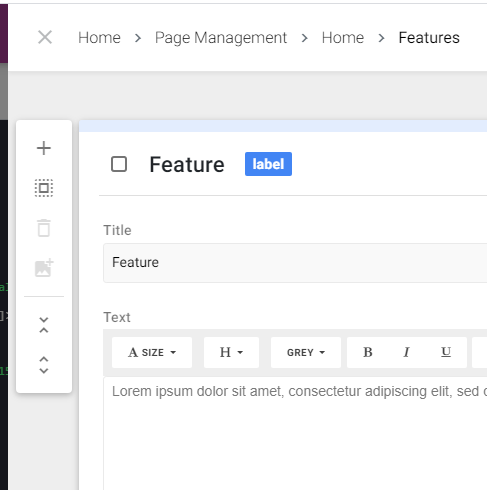Go to the first Home breadcrumb

99,38
